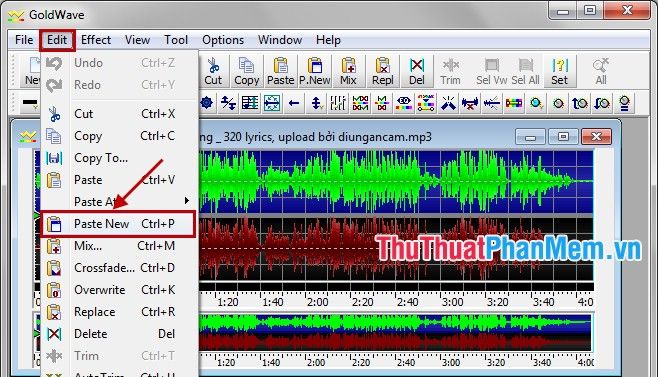The height and width of the screenshot is (377, 658).
Task: Choose Paste New from Edit menu
Action: tap(118, 224)
